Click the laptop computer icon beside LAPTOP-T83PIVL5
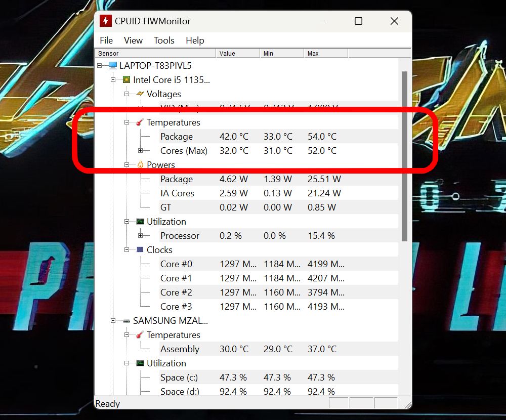This screenshot has height=420, width=506. 113,66
